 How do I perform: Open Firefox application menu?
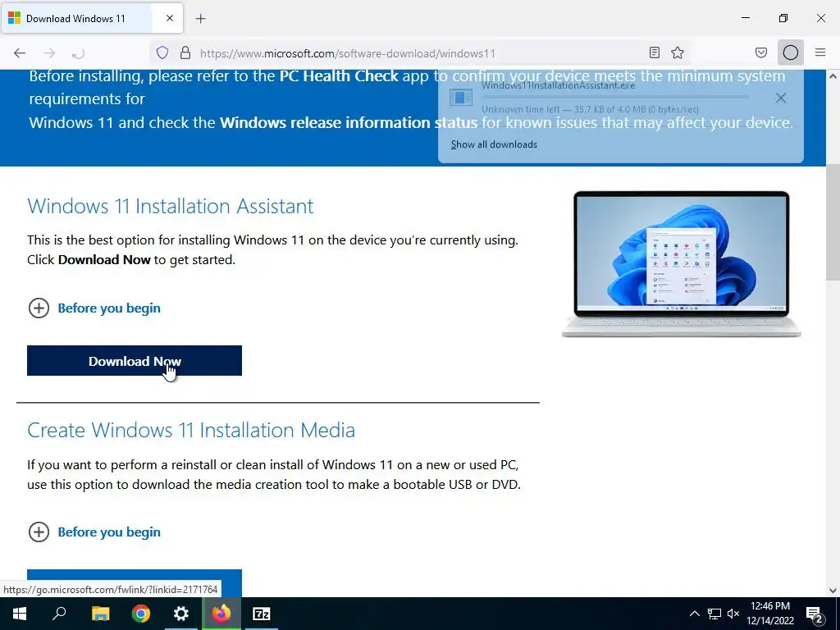820,52
